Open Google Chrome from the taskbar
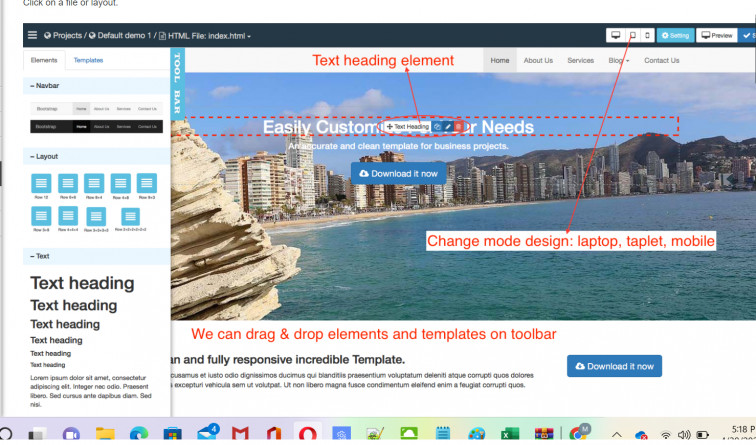The width and height of the screenshot is (756, 445). [578, 433]
